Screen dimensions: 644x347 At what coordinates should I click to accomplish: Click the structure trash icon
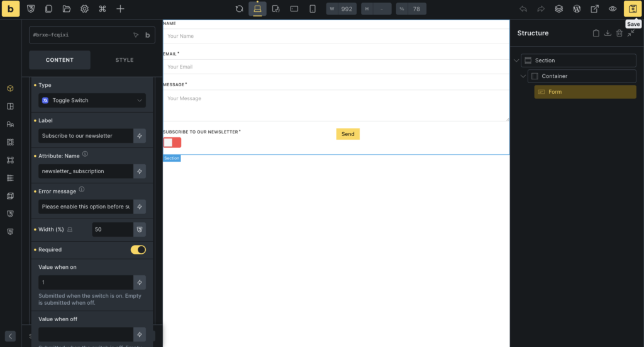point(619,33)
